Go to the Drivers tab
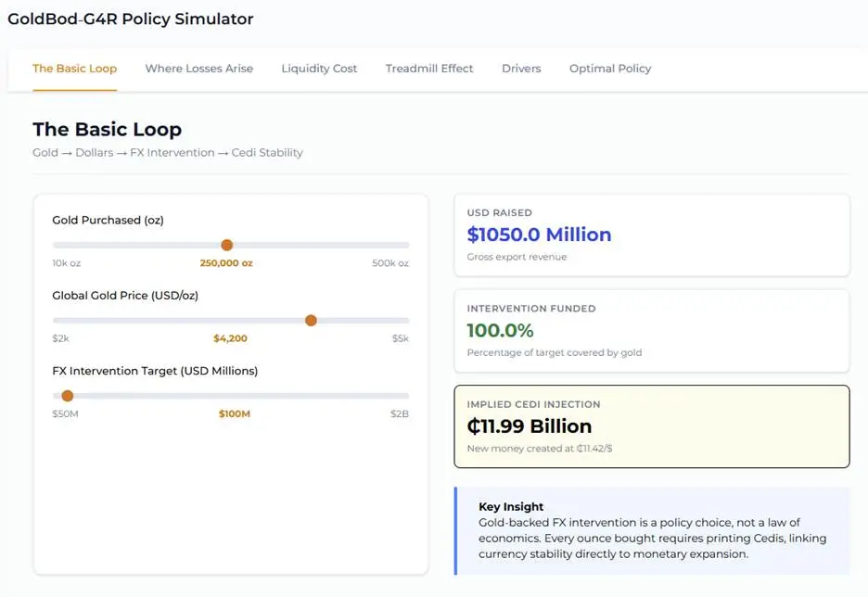 pos(521,69)
